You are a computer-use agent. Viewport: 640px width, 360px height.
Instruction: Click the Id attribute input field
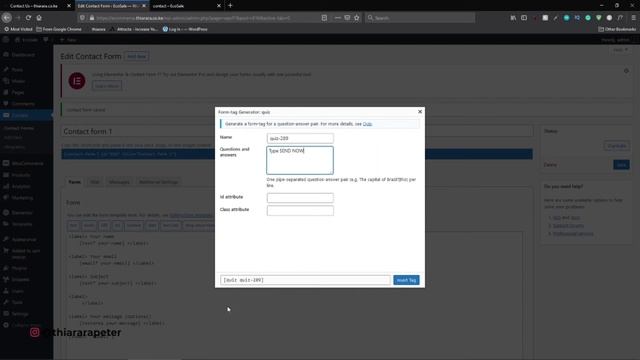point(300,198)
